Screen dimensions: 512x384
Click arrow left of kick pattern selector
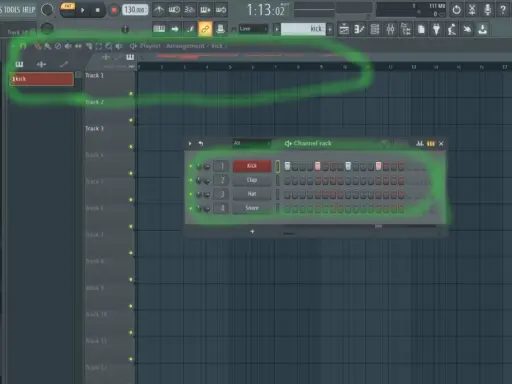(277, 29)
